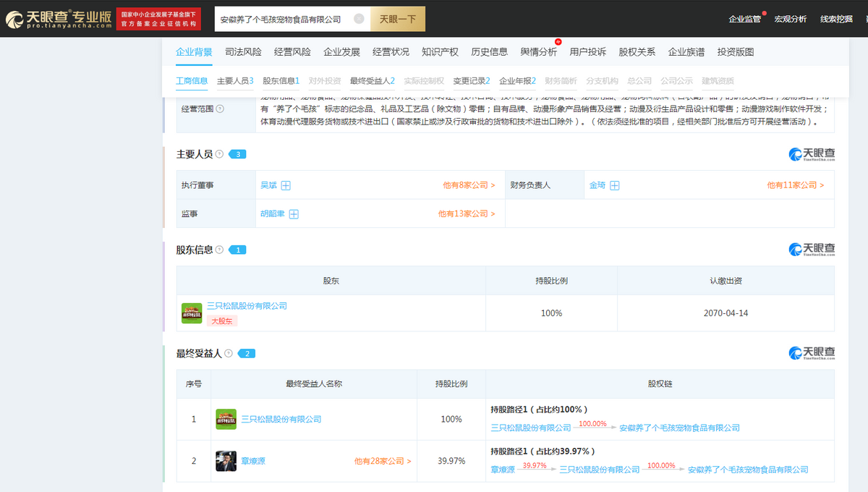The image size is (868, 492).
Task: Click 三只松鼠 logo in shareholder table
Action: point(192,313)
